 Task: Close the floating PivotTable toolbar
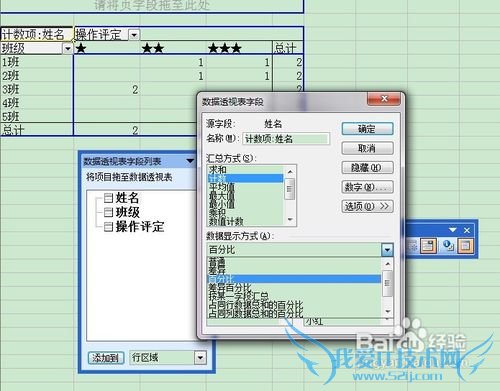pos(467,230)
